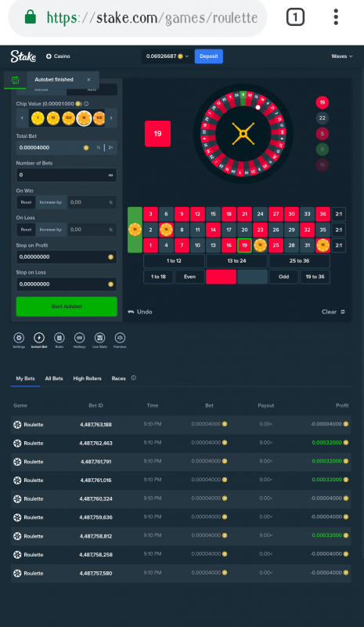Click the 1K chip placed on number 34

(x=323, y=245)
